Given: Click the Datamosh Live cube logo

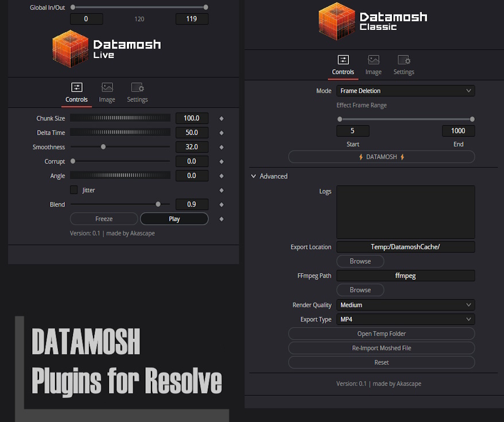Looking at the screenshot, I should point(71,49).
